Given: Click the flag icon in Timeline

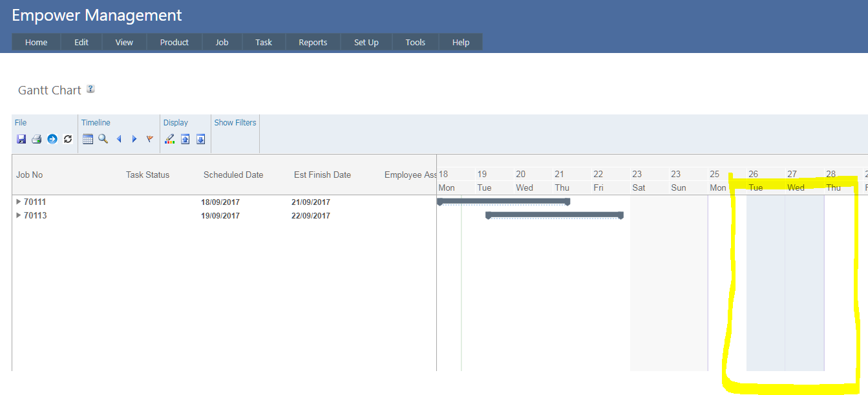Looking at the screenshot, I should pyautogui.click(x=150, y=139).
